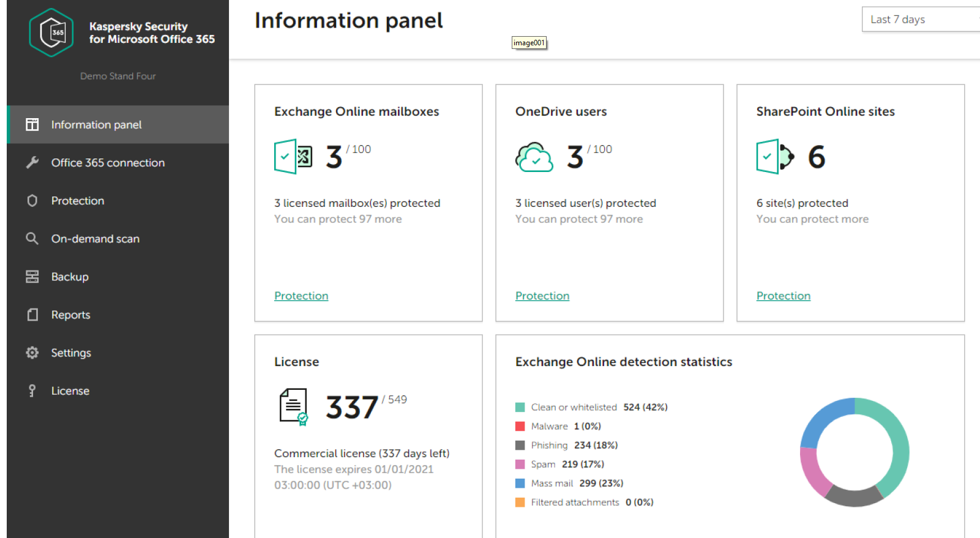Follow Protection link in OneDrive users card
This screenshot has height=538, width=980.
(542, 296)
